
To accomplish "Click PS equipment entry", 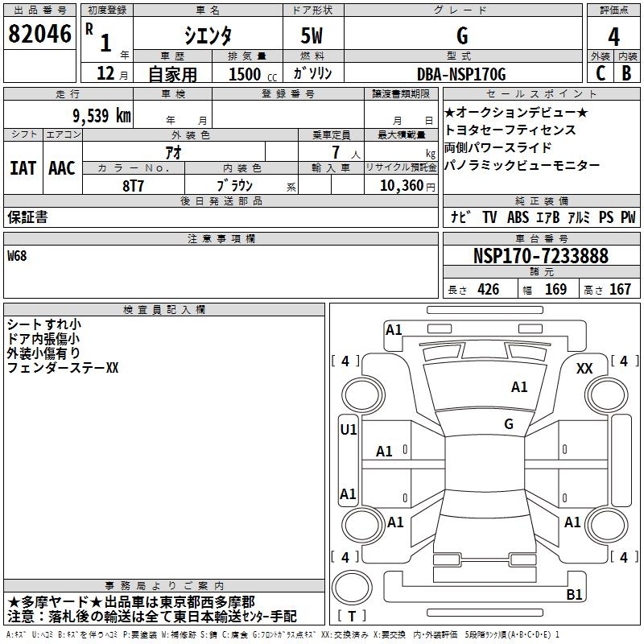I will (x=606, y=217).
